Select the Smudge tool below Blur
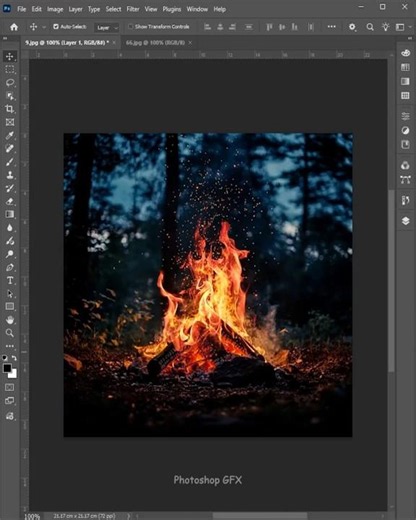The height and width of the screenshot is (520, 416). (10, 241)
